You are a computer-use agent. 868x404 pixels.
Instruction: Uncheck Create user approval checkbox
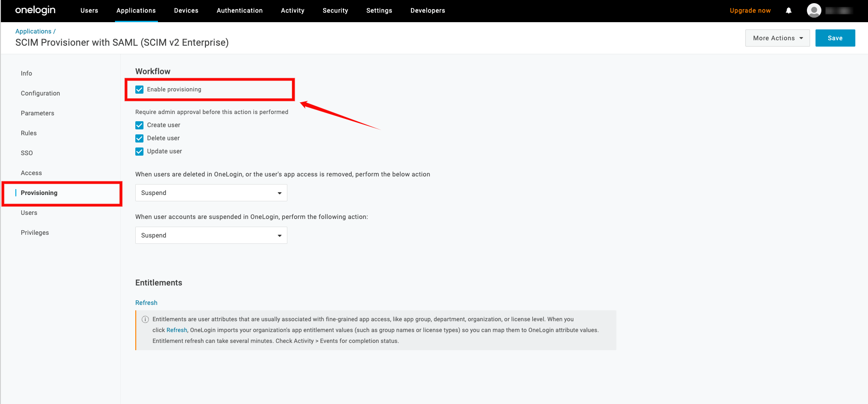click(x=139, y=125)
